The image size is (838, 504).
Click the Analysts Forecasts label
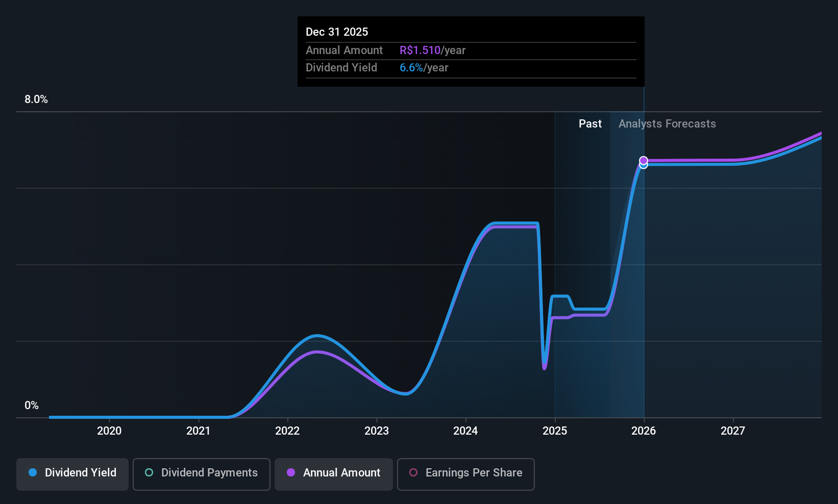point(667,124)
